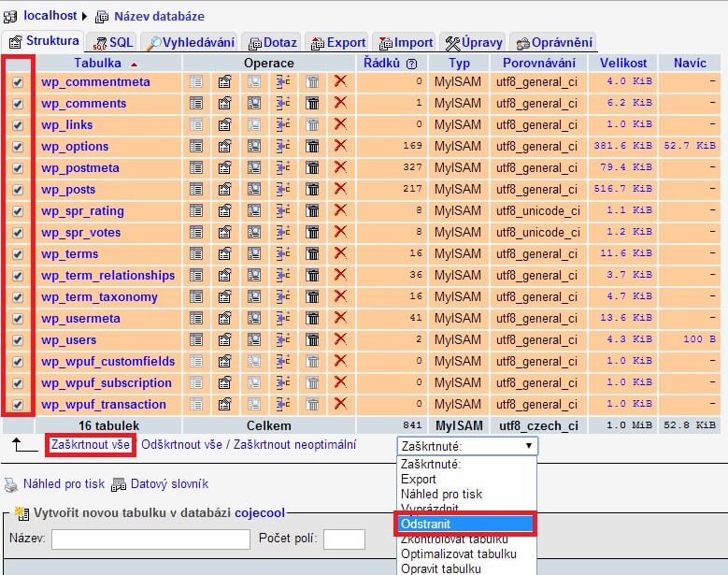Drop wp_links with the red X
This screenshot has height=575, width=728.
coord(340,124)
